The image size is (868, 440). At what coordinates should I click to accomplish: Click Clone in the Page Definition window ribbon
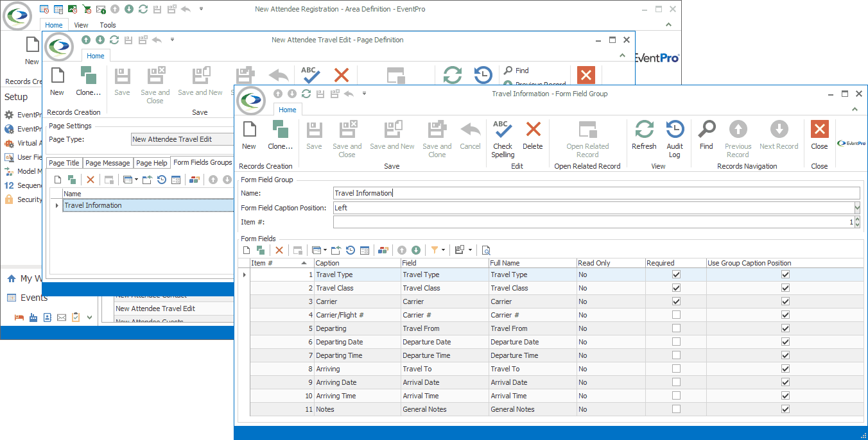[88, 81]
